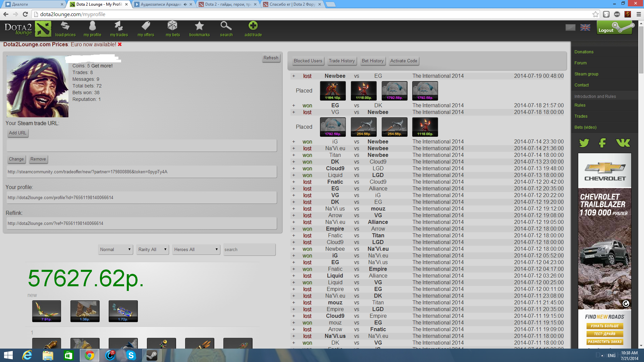Select the 1.72p. new inventory item
This screenshot has height=362, width=644.
(x=123, y=311)
